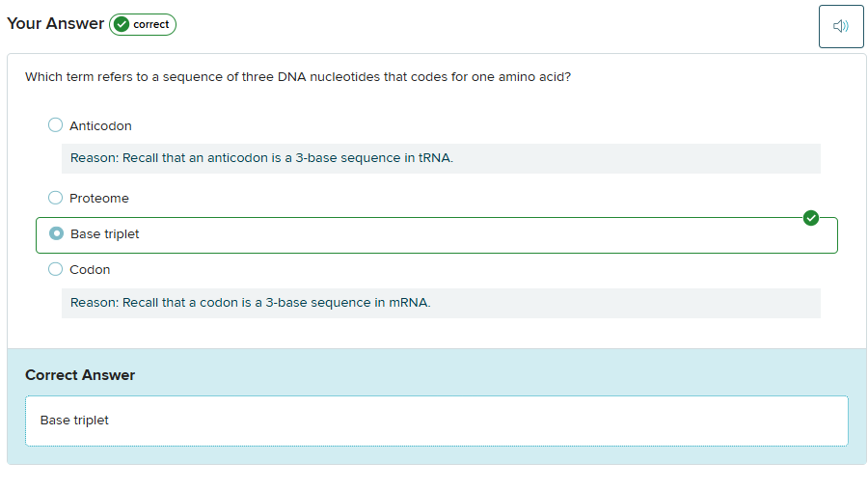Click the Correct Answer heading

pos(80,375)
